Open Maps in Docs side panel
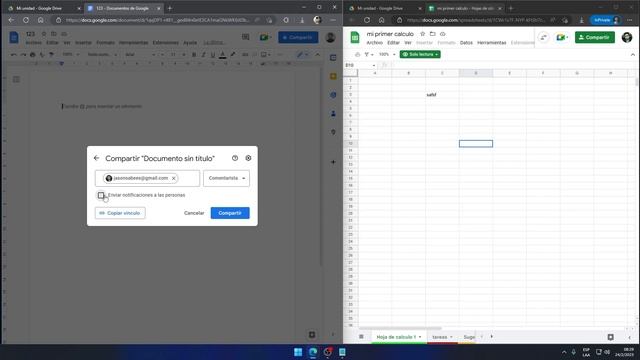The width and height of the screenshot is (640, 360). pos(333,132)
